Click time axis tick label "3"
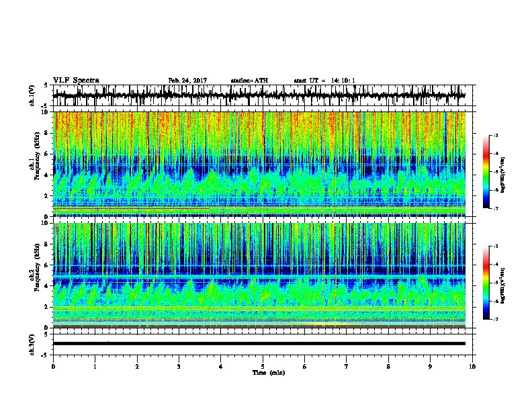The width and height of the screenshot is (532, 411). click(179, 367)
